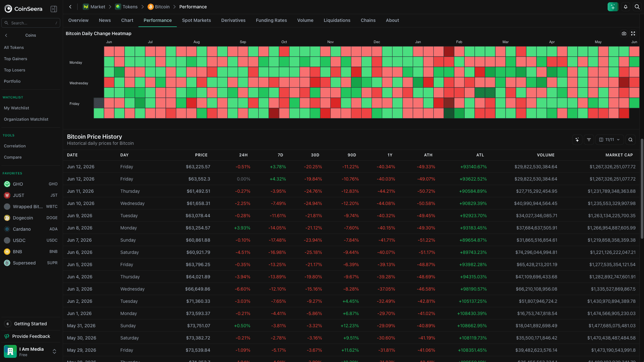Switch to the Liquidations tab

pyautogui.click(x=337, y=20)
